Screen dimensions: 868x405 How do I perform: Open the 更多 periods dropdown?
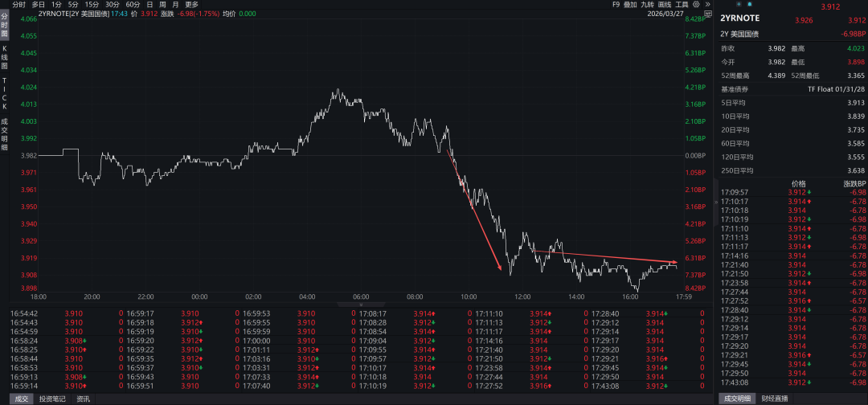click(191, 4)
